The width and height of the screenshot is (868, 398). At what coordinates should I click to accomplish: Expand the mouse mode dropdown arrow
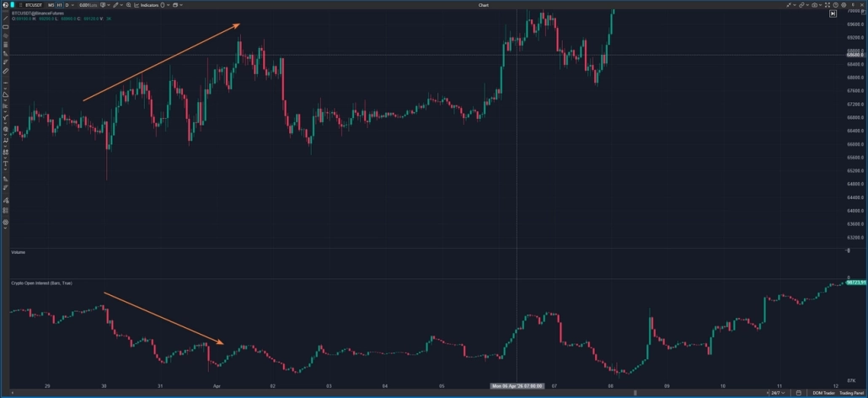tap(168, 5)
